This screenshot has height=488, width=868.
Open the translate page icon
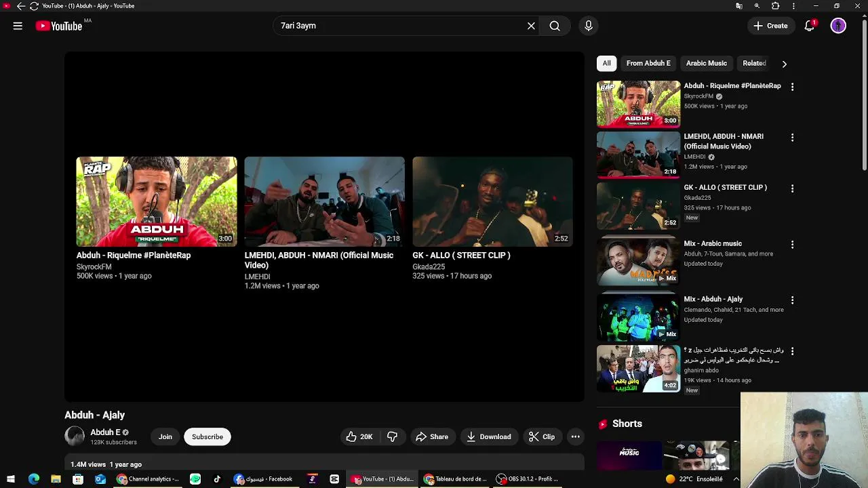tap(739, 6)
